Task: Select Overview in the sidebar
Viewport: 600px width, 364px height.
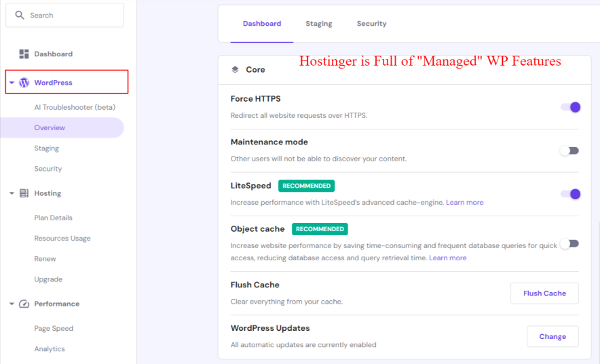Action: [62, 127]
